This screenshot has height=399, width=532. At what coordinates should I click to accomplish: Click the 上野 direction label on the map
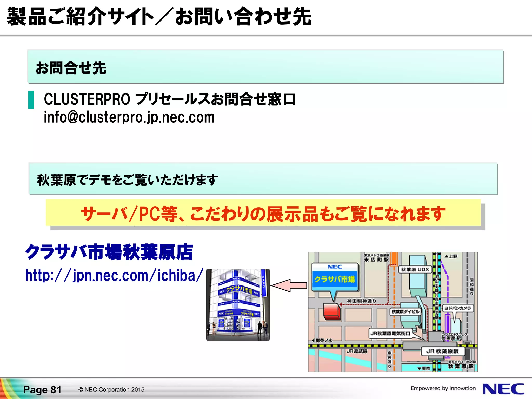click(x=451, y=256)
